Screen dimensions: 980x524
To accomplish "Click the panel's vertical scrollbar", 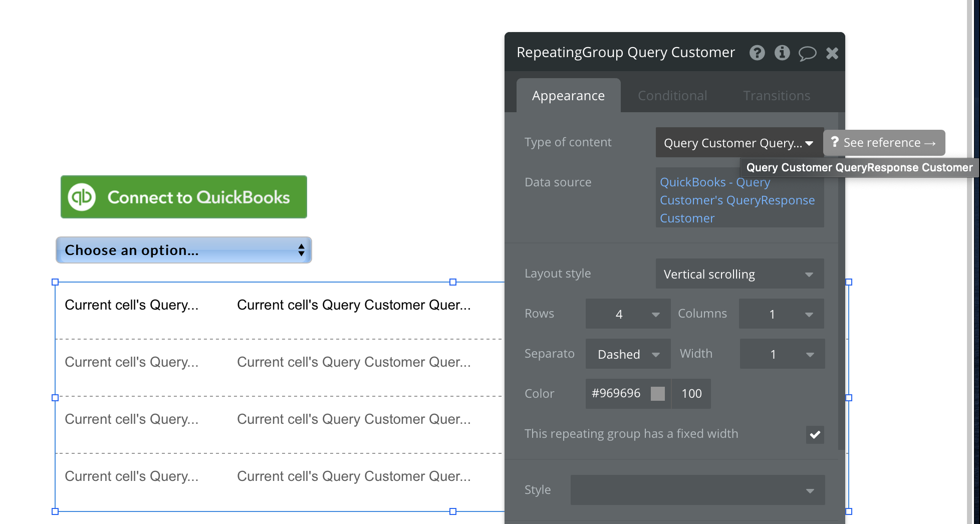I will tap(841, 281).
